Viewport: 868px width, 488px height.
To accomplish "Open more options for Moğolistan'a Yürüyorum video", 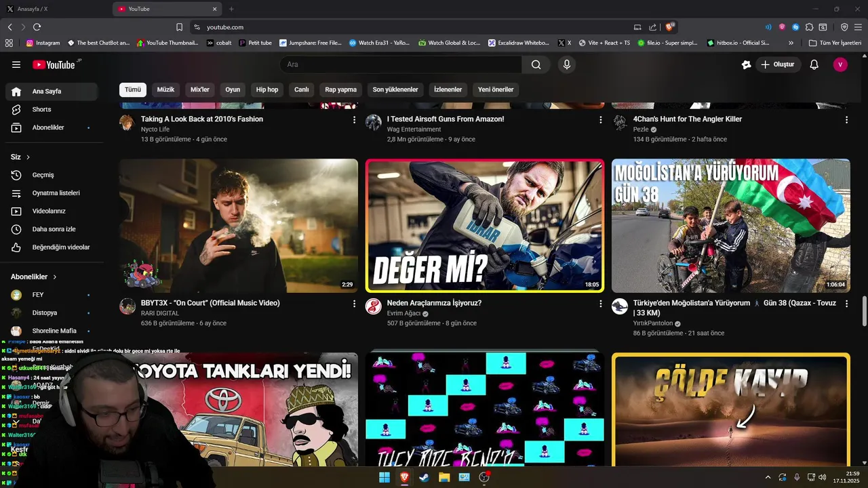I will 846,304.
